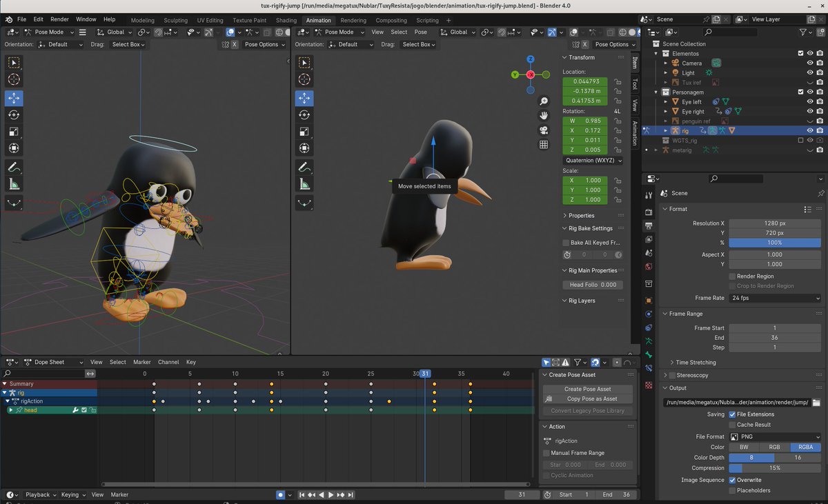
Task: Hide Eye left via its eye icon
Action: click(x=810, y=101)
